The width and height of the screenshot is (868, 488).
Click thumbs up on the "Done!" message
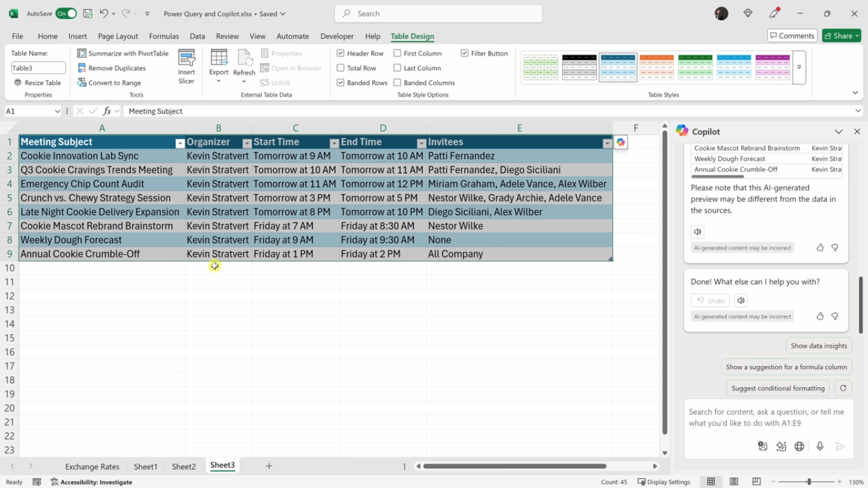coord(820,316)
